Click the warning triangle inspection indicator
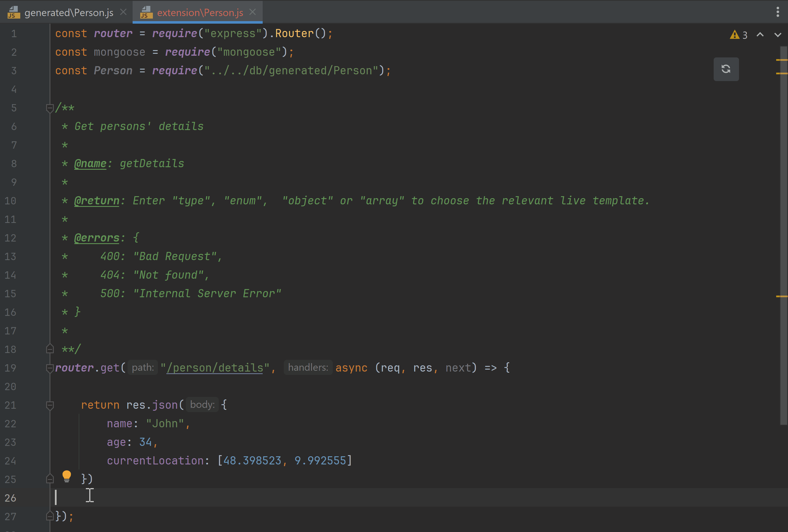 click(735, 35)
